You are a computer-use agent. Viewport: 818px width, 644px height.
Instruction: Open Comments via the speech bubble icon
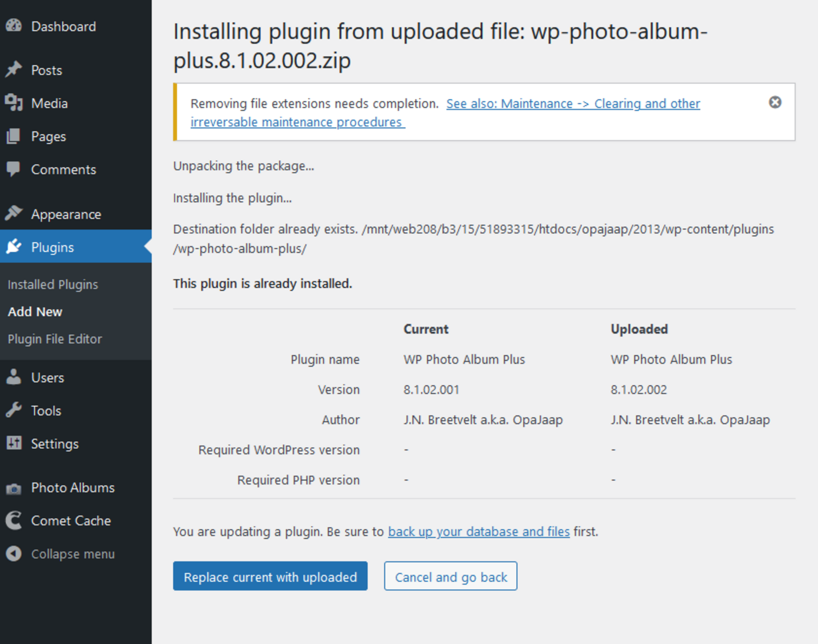(14, 169)
